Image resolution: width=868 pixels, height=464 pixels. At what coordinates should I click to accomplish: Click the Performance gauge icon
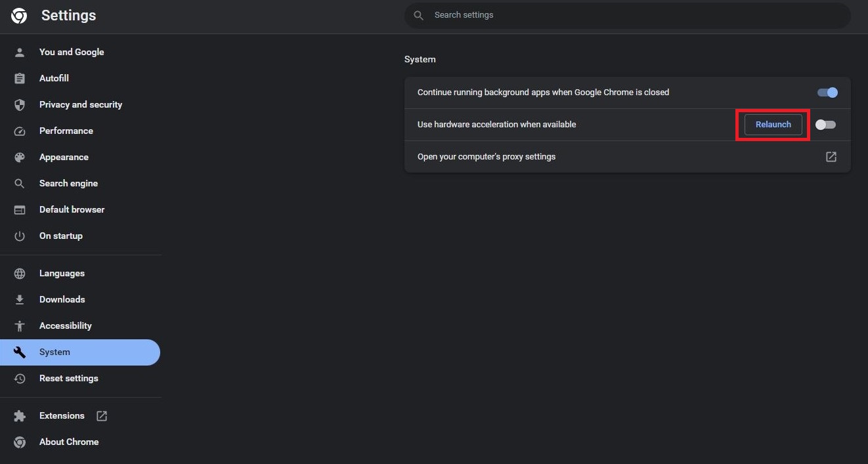[20, 131]
